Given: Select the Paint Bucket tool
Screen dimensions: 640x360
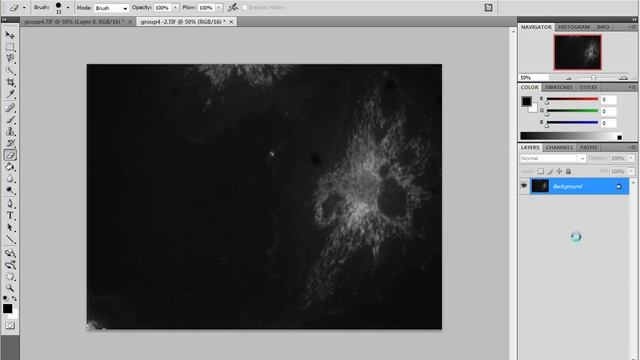Looking at the screenshot, I should tap(10, 167).
